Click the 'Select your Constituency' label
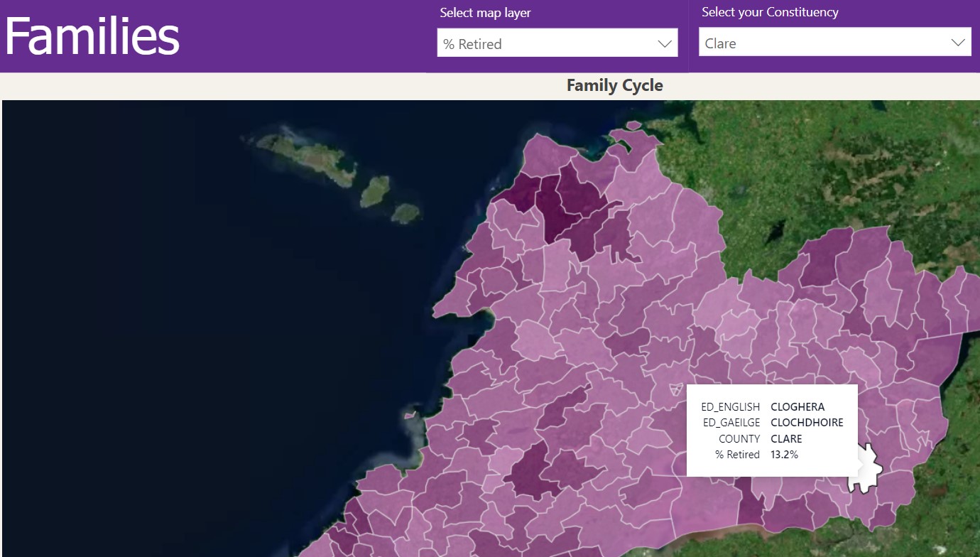 click(x=770, y=12)
